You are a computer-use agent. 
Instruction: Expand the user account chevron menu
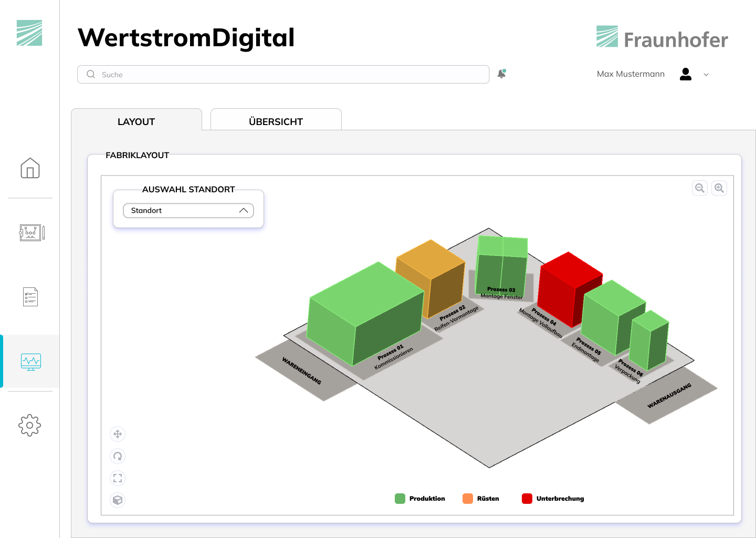click(x=706, y=75)
